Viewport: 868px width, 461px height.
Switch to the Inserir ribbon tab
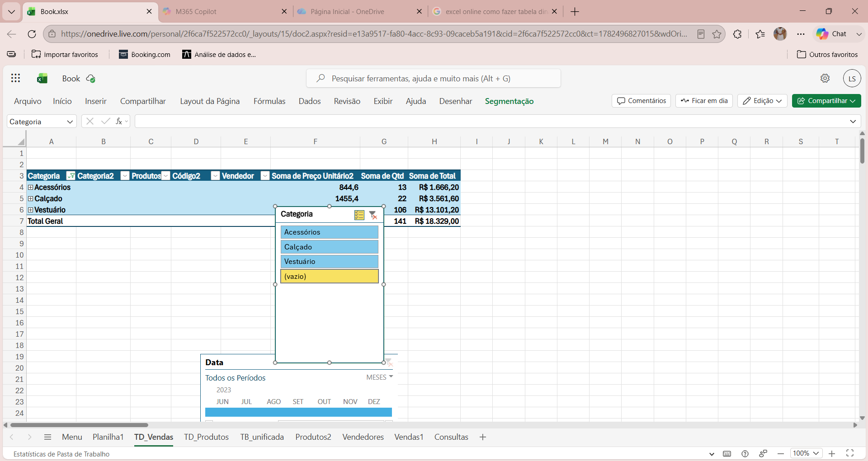pyautogui.click(x=96, y=101)
